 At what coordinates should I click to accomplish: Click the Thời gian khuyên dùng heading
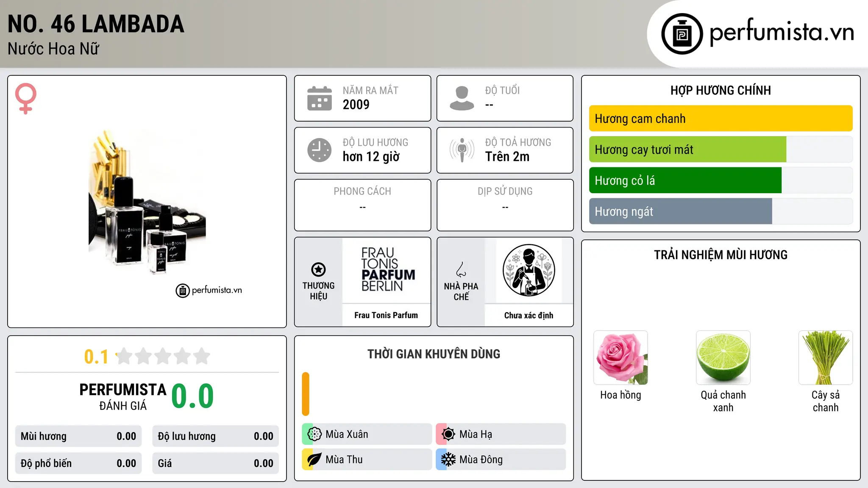pyautogui.click(x=434, y=354)
